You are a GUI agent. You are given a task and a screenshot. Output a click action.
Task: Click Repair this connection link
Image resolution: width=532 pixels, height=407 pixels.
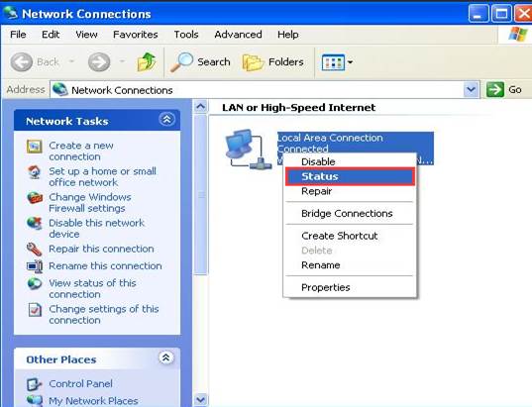[x=101, y=249]
